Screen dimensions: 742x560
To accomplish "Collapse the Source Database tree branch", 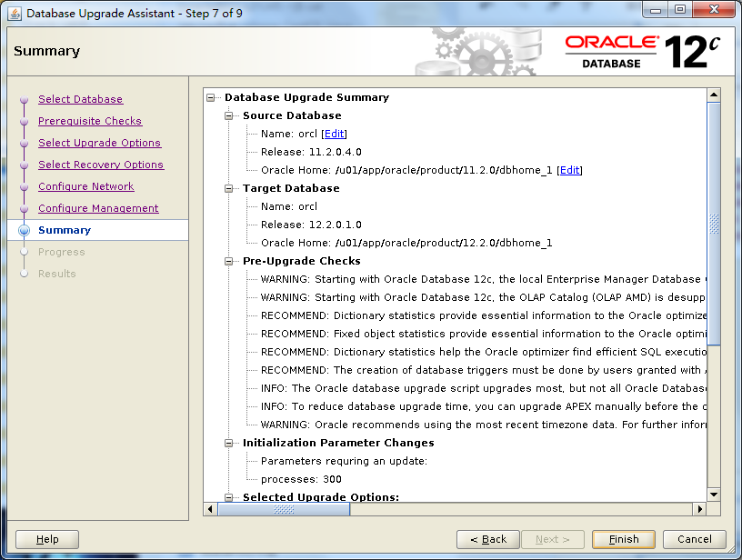I will point(226,115).
